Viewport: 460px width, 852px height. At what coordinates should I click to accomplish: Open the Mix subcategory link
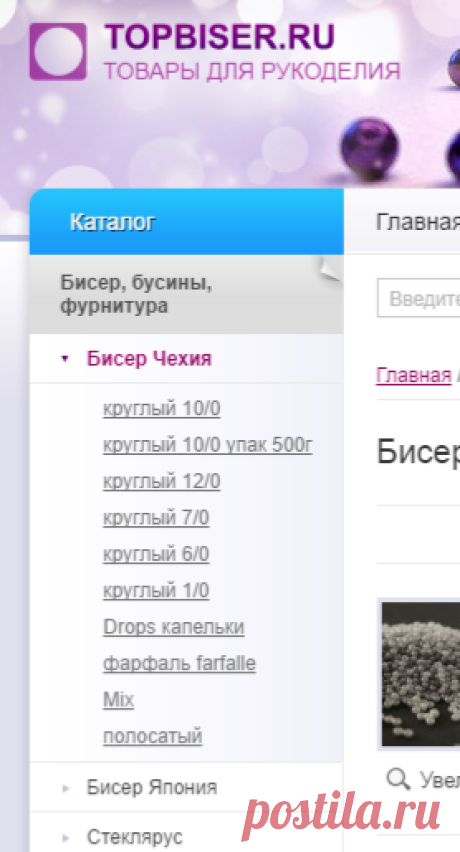(x=118, y=699)
